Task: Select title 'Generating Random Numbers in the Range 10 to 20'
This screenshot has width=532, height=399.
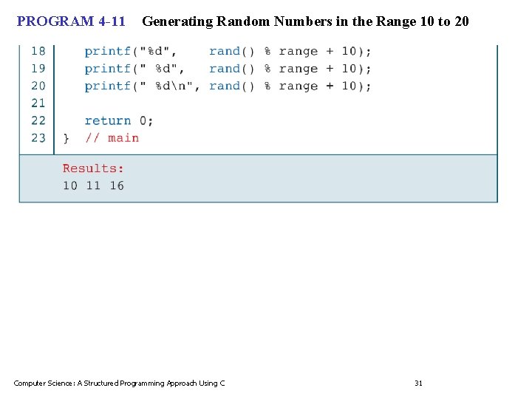Action: pos(305,21)
